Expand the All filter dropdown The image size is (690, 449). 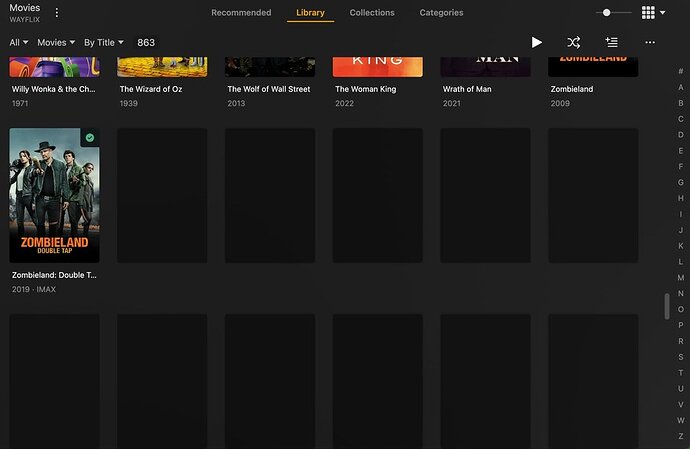(x=19, y=43)
